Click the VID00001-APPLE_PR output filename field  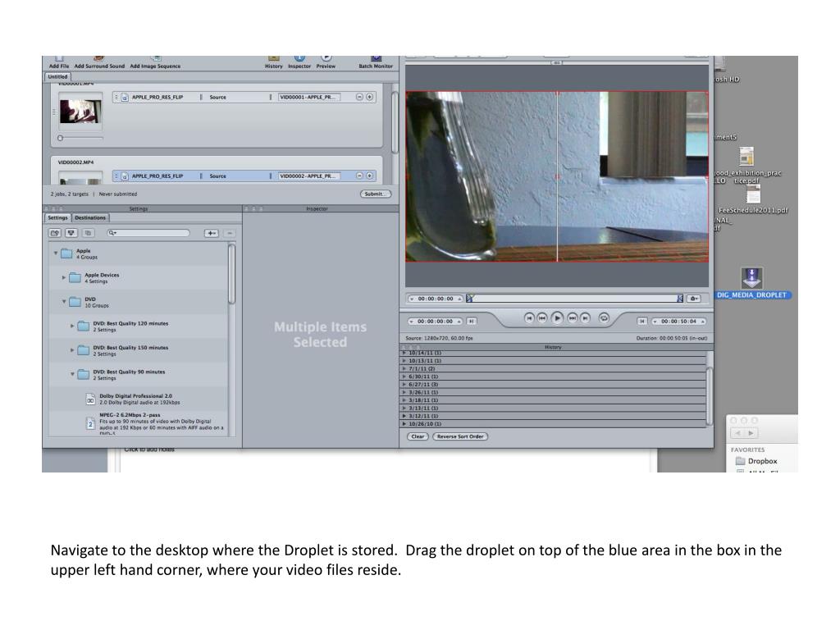pyautogui.click(x=309, y=97)
